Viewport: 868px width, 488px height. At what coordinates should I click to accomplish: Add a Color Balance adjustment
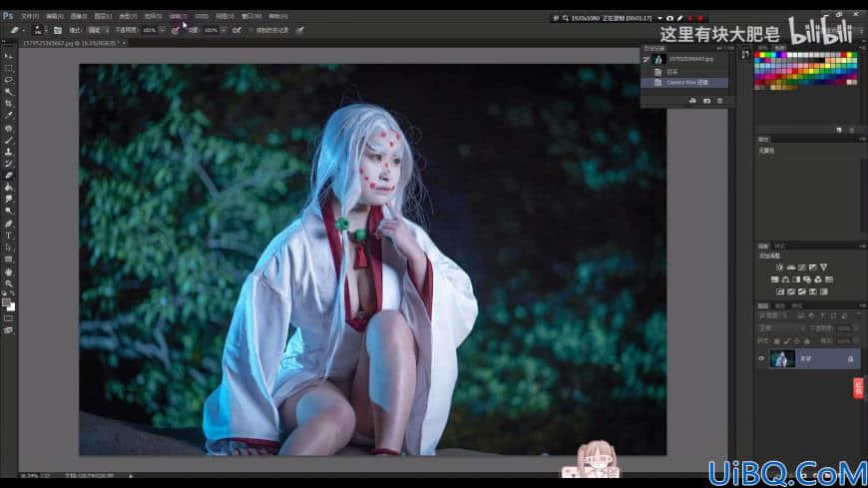point(785,279)
